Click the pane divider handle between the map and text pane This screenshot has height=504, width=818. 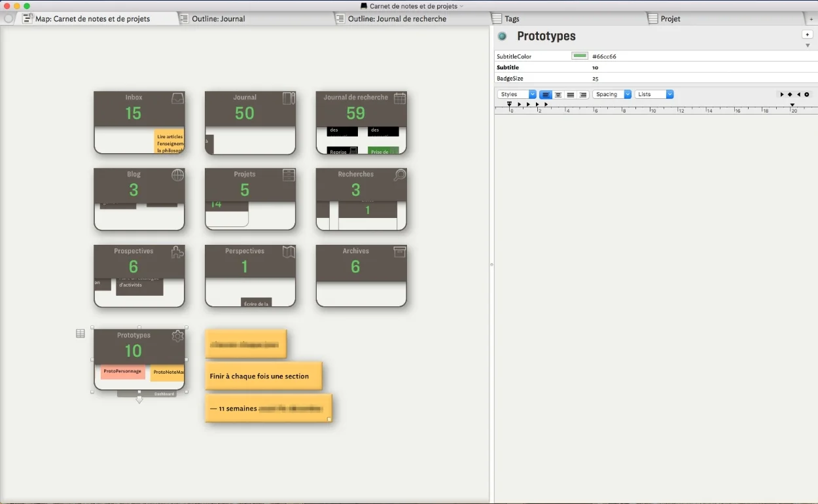(491, 264)
